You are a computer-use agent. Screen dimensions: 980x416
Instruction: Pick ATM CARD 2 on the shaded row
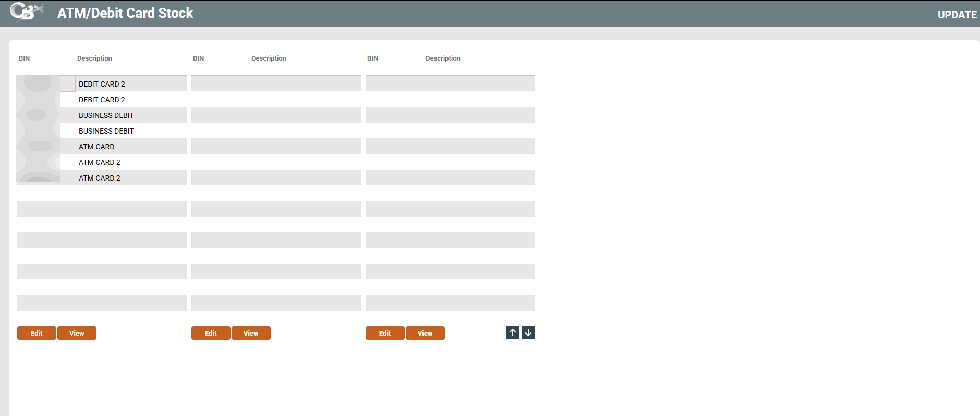coord(99,178)
